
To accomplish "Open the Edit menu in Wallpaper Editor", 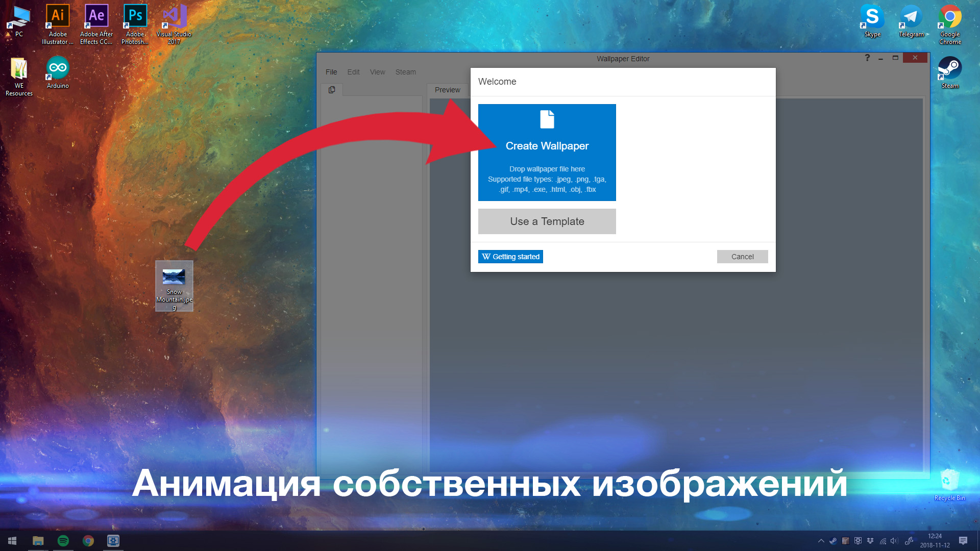I will click(x=353, y=72).
